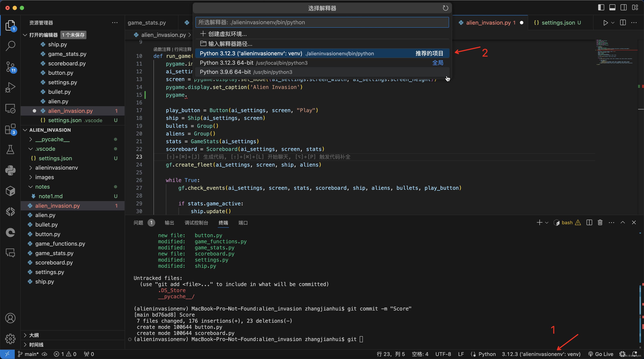This screenshot has height=359, width=644.
Task: Click the interpreter search input field
Action: pos(322,22)
